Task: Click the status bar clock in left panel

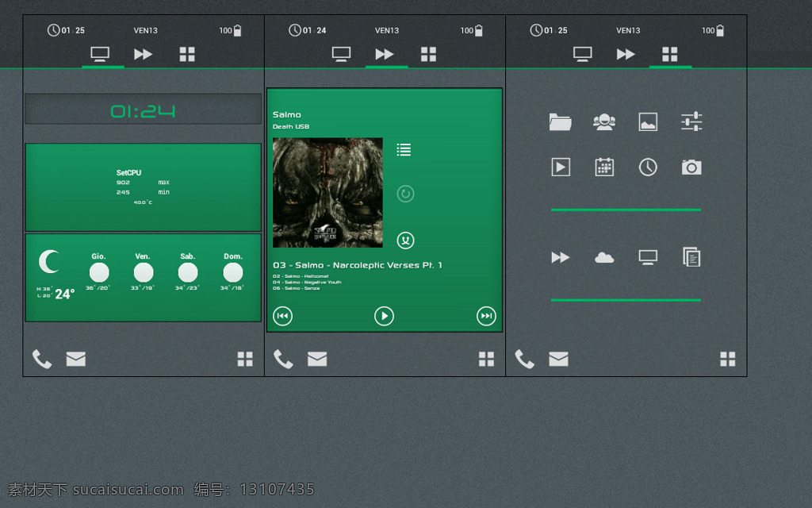Action: (66, 30)
